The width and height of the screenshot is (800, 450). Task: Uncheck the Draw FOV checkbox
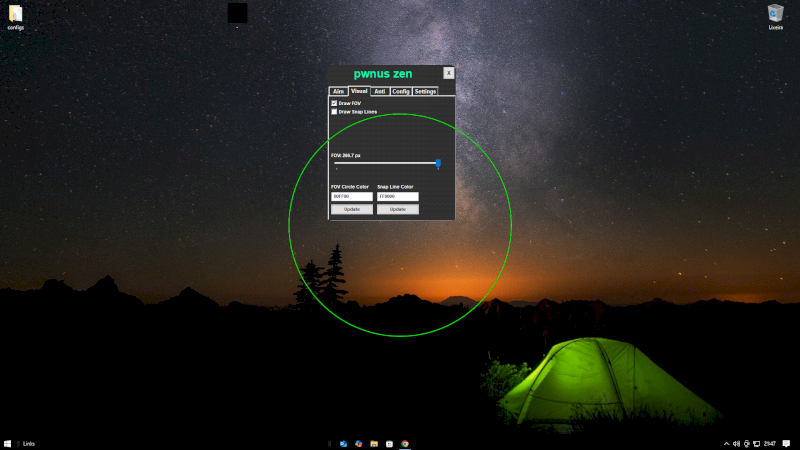pos(334,103)
